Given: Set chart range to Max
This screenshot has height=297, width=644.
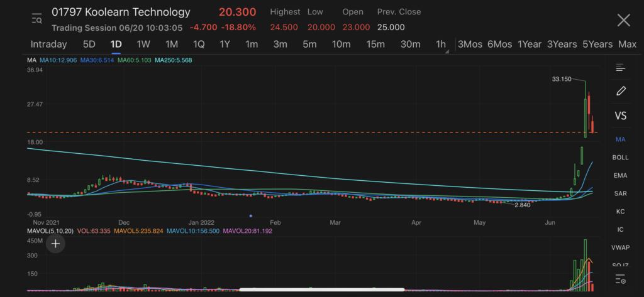Looking at the screenshot, I should click(x=627, y=45).
